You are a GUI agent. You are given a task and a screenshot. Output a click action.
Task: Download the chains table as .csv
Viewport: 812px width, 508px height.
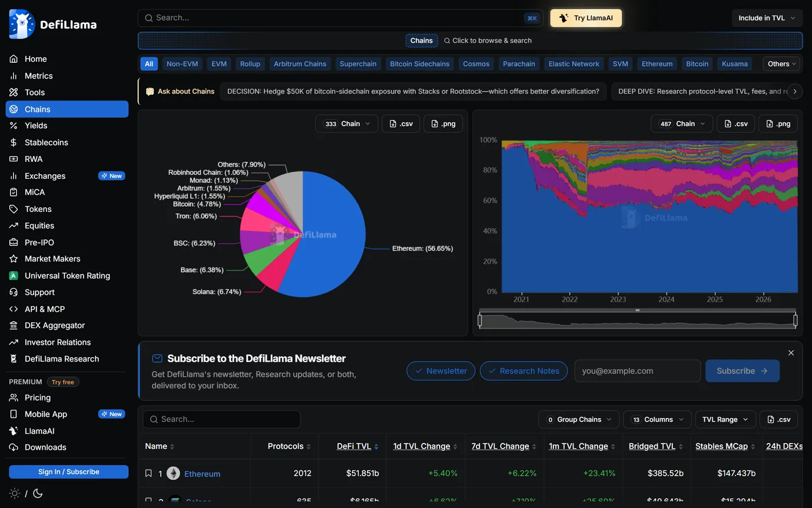(779, 420)
